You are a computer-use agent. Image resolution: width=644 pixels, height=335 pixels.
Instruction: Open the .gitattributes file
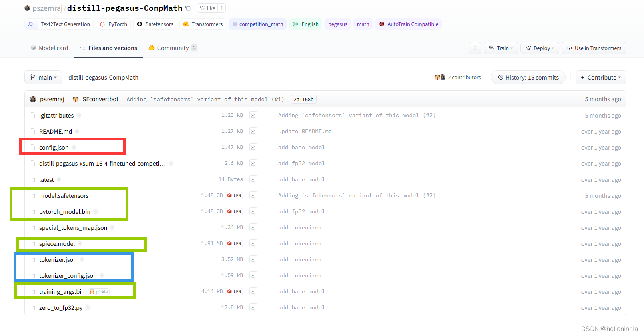click(56, 116)
